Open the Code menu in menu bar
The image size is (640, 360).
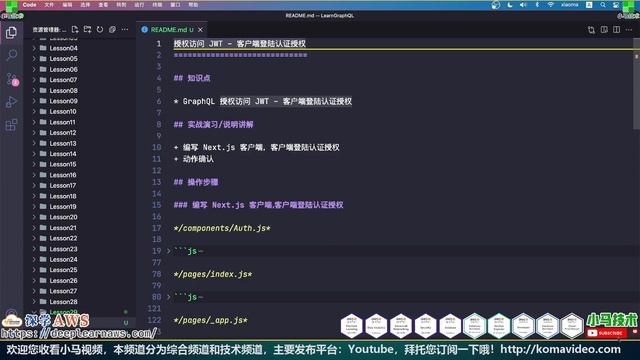coord(29,5)
